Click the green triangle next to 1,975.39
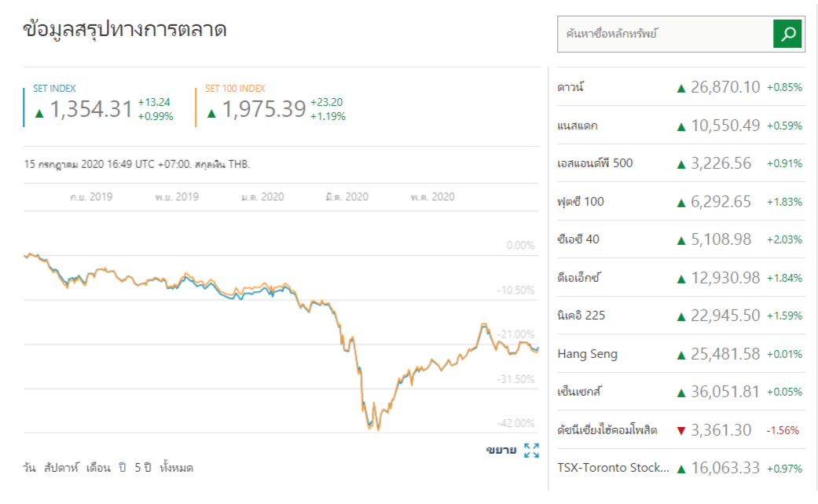The height and width of the screenshot is (504, 818). tap(211, 113)
